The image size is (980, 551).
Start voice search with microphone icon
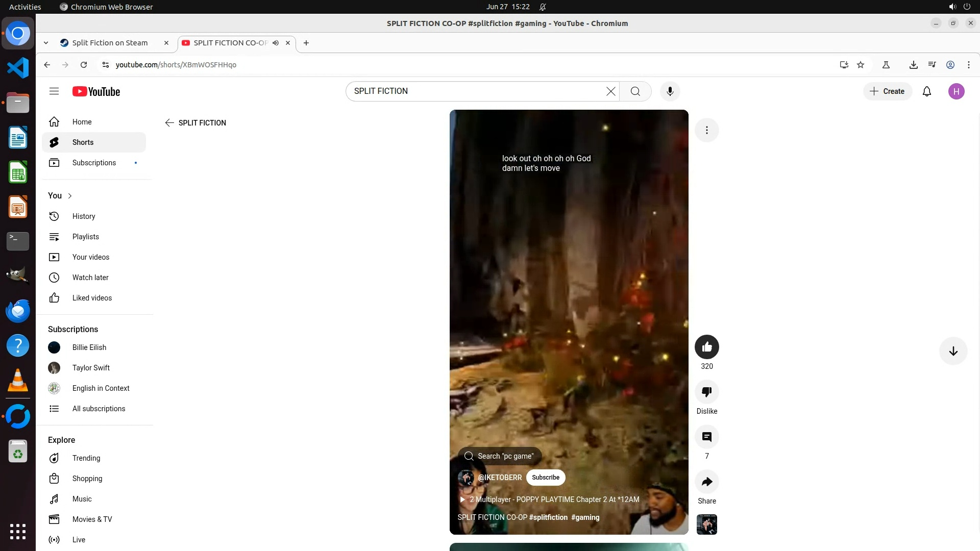670,91
